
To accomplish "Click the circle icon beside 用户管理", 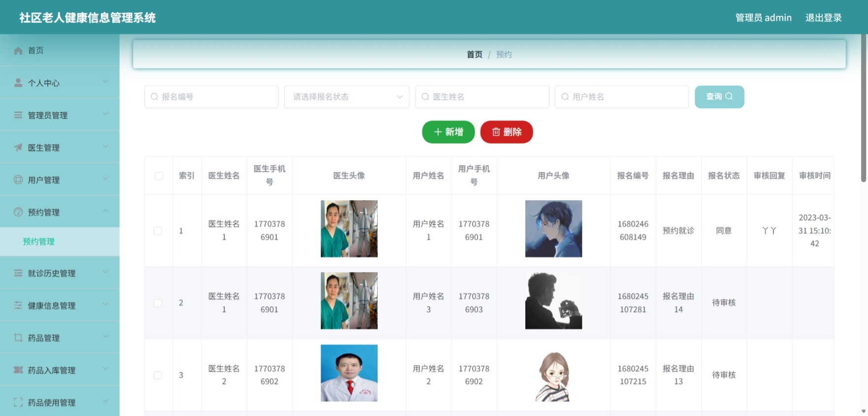I will (x=18, y=179).
